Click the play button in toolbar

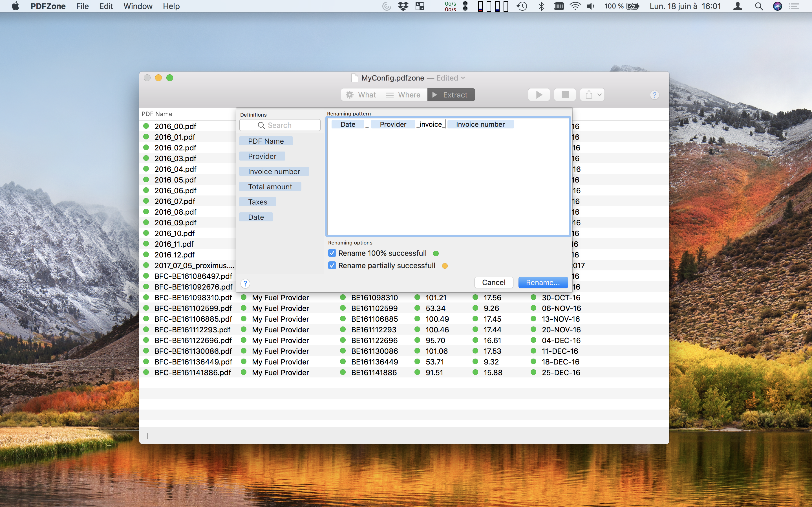[539, 95]
